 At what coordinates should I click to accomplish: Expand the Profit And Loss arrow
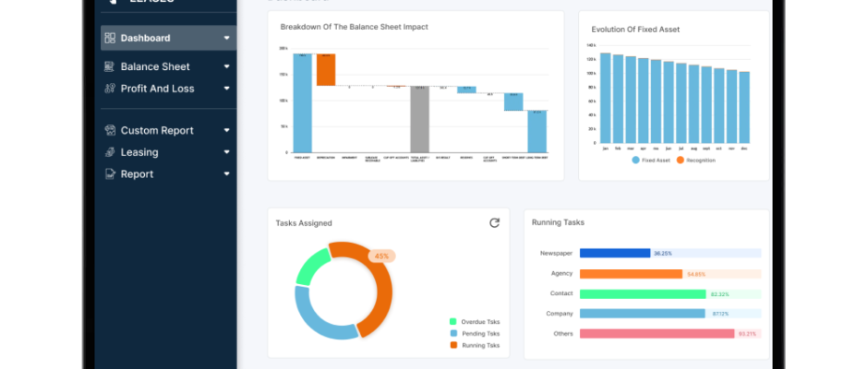click(226, 89)
